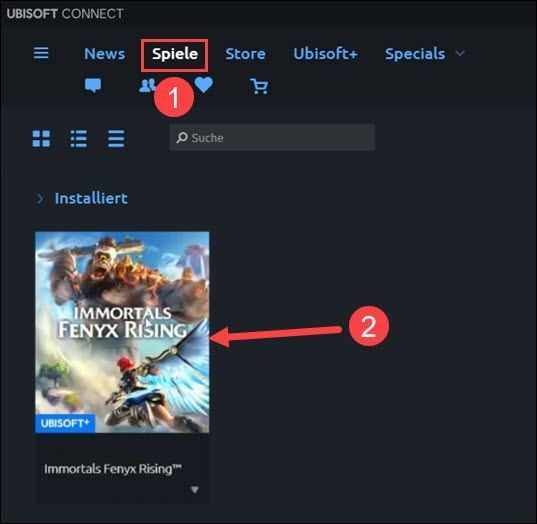Switch to grid tile view
The height and width of the screenshot is (524, 537).
[41, 138]
